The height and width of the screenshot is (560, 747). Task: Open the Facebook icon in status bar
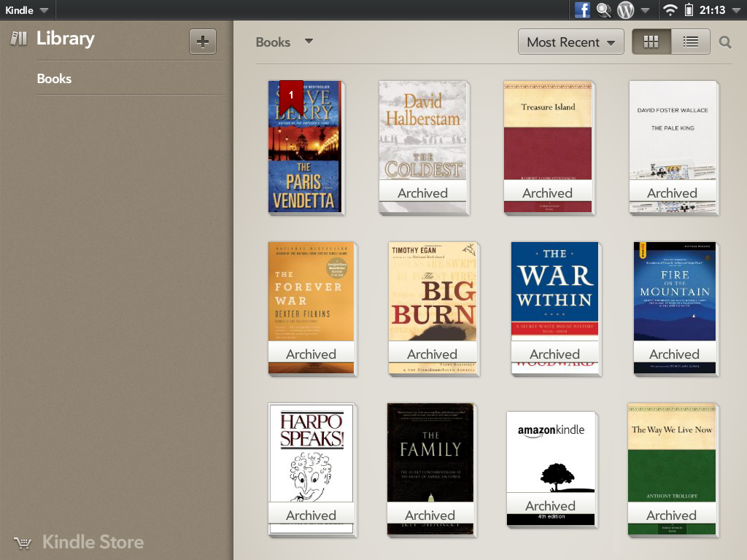point(582,9)
